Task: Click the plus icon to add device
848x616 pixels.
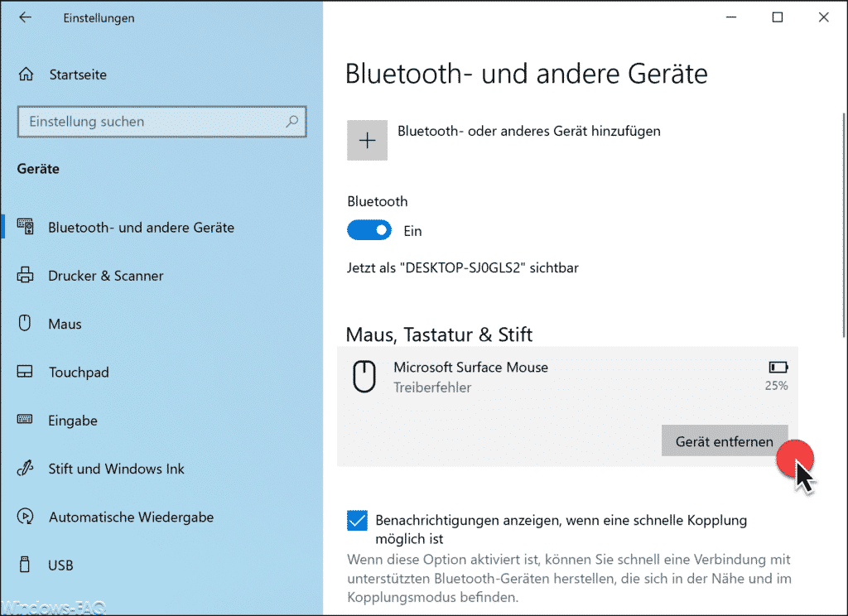Action: pyautogui.click(x=367, y=140)
